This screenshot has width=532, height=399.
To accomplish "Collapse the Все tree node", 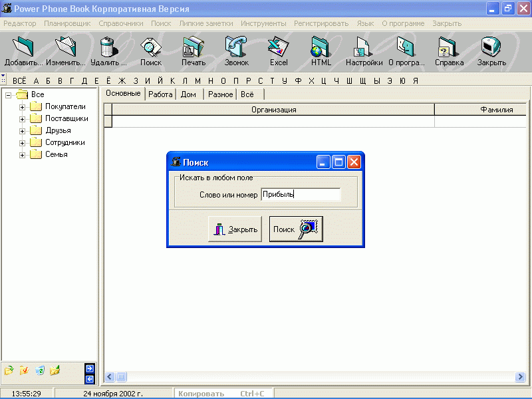I will [x=8, y=95].
